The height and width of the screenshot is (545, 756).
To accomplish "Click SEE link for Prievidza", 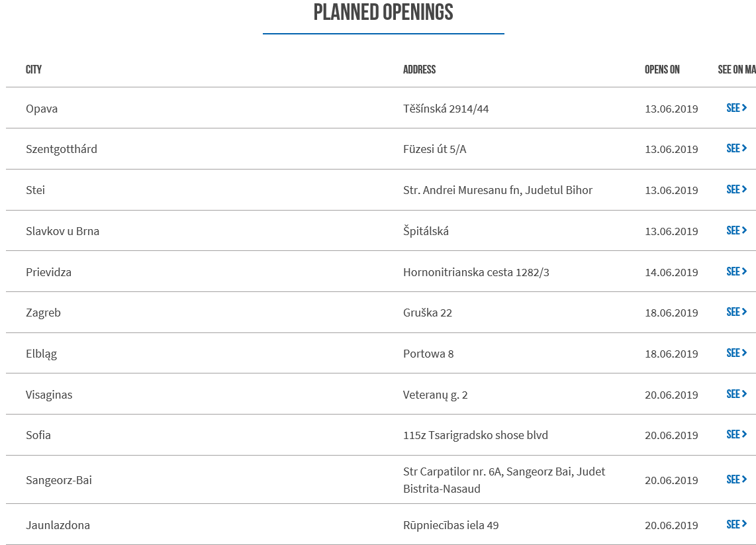I will [736, 272].
